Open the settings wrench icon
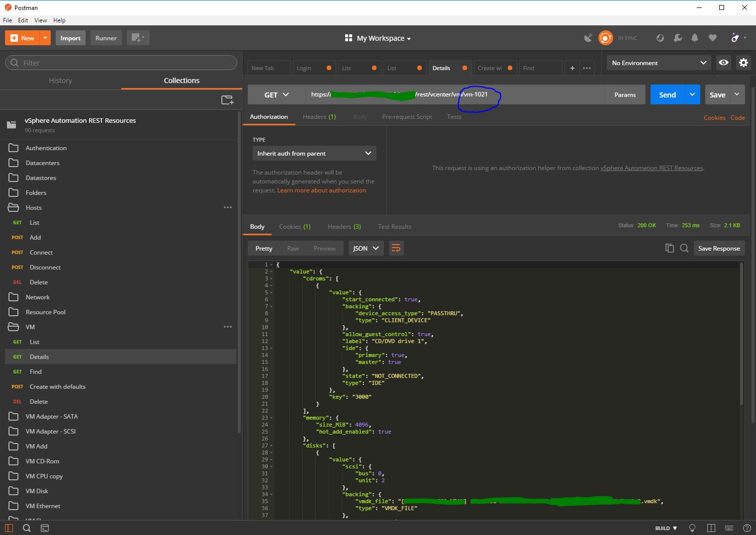Screen dimensions: 756x535 pyautogui.click(x=677, y=38)
